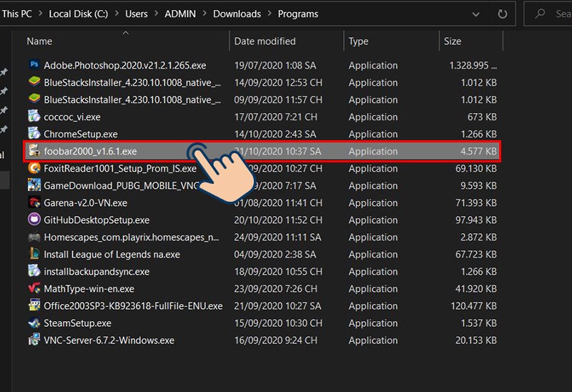Image resolution: width=572 pixels, height=392 pixels.
Task: Select Garena-v2.0-VN.exe file name
Action: 85,202
